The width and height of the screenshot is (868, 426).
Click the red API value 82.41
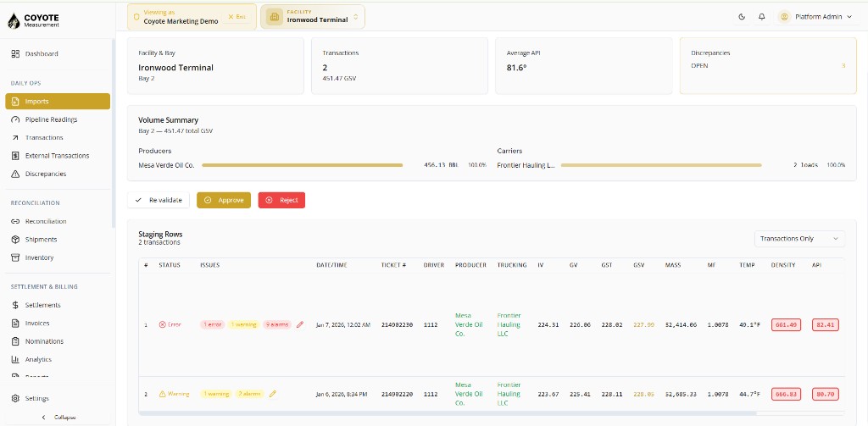coord(826,324)
